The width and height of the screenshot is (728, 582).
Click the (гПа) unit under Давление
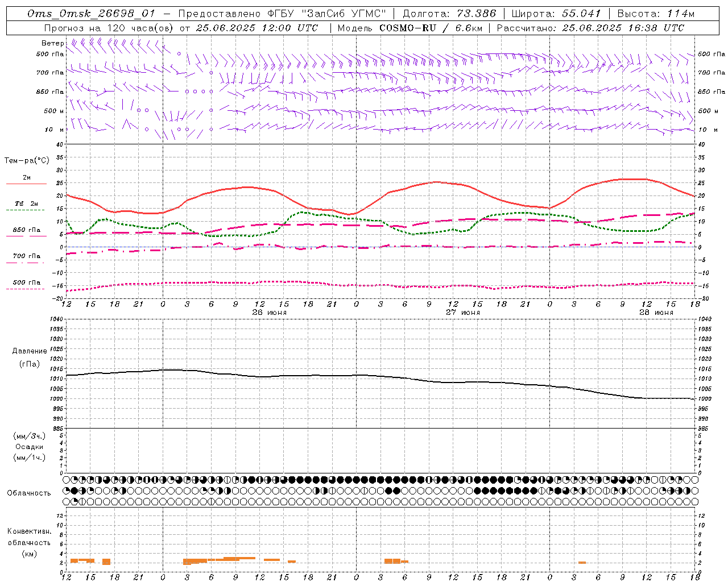[30, 364]
